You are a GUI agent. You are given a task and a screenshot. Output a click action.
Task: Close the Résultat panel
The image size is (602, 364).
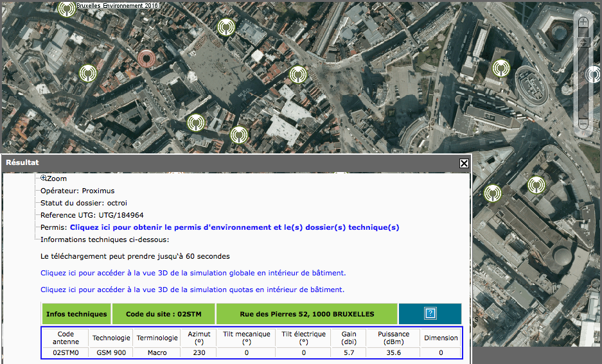(x=464, y=163)
